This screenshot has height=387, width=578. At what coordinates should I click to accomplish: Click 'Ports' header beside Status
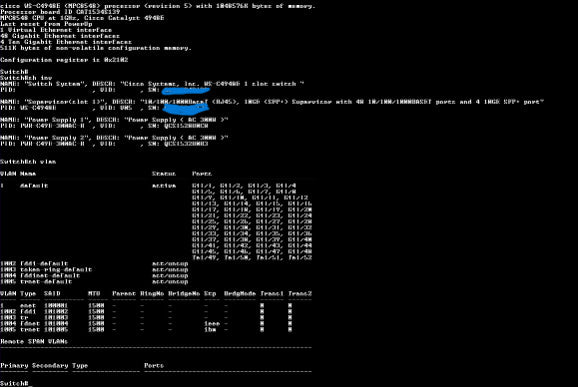coord(202,174)
